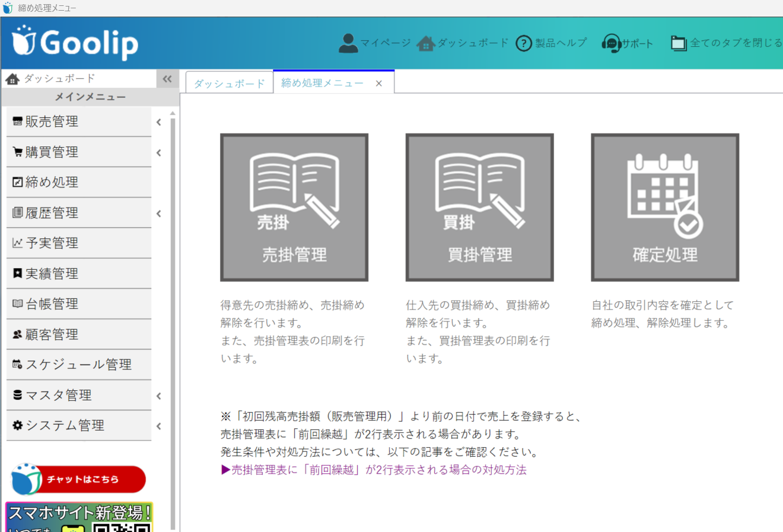Open 顧客管理 in main menu
Viewport: 783px width, 532px height.
point(79,335)
